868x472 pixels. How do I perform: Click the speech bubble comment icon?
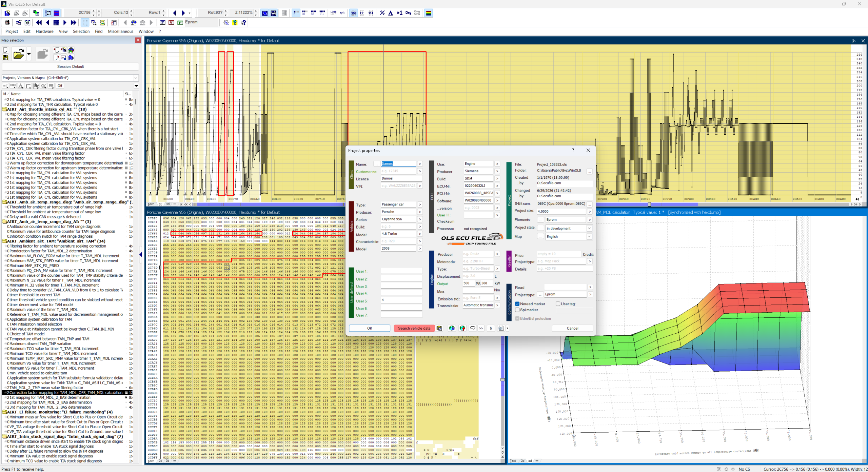tap(473, 328)
